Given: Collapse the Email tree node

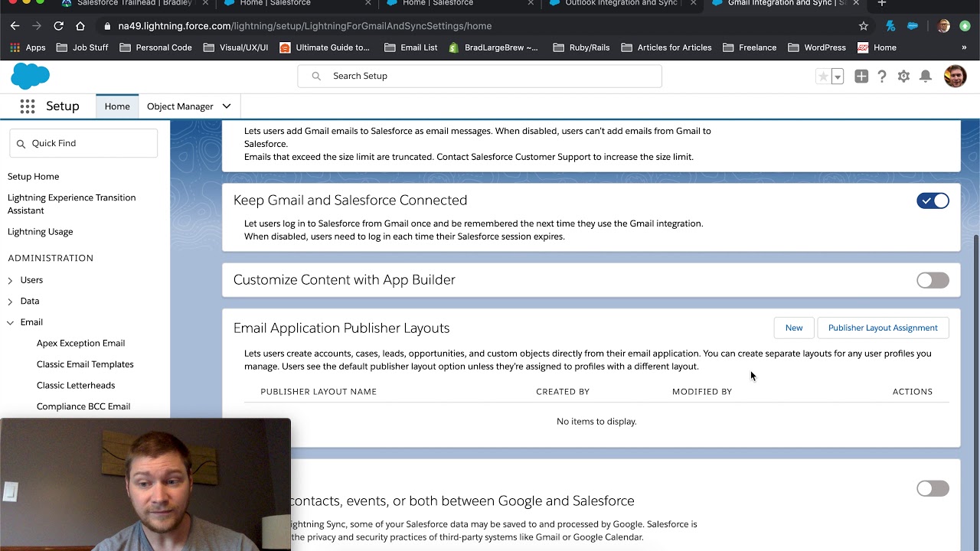Looking at the screenshot, I should (x=10, y=323).
